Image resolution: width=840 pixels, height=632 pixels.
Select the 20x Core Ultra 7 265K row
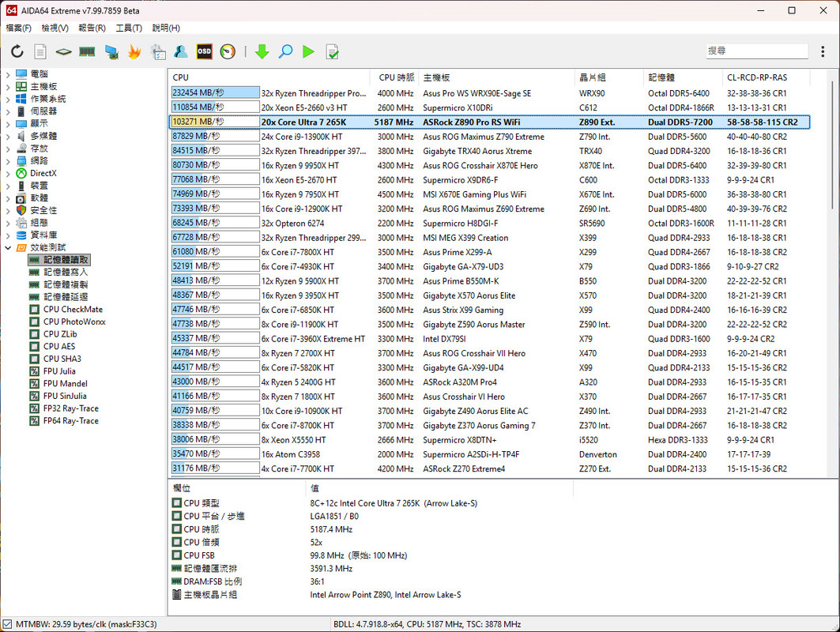point(489,122)
